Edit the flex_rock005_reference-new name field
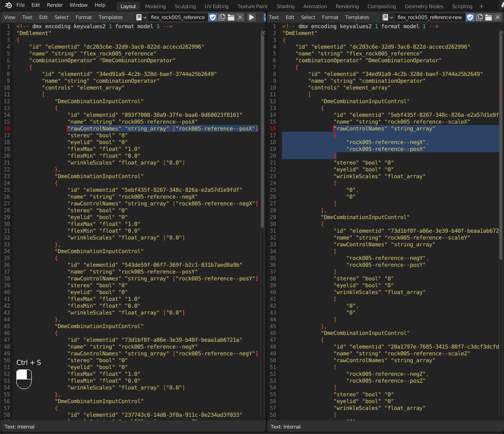Image resolution: width=504 pixels, height=434 pixels. click(430, 17)
